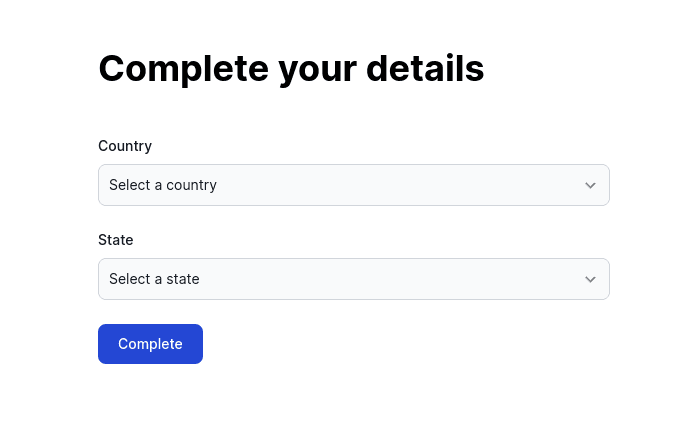Click the word "Complete" in the page heading

coord(183,69)
